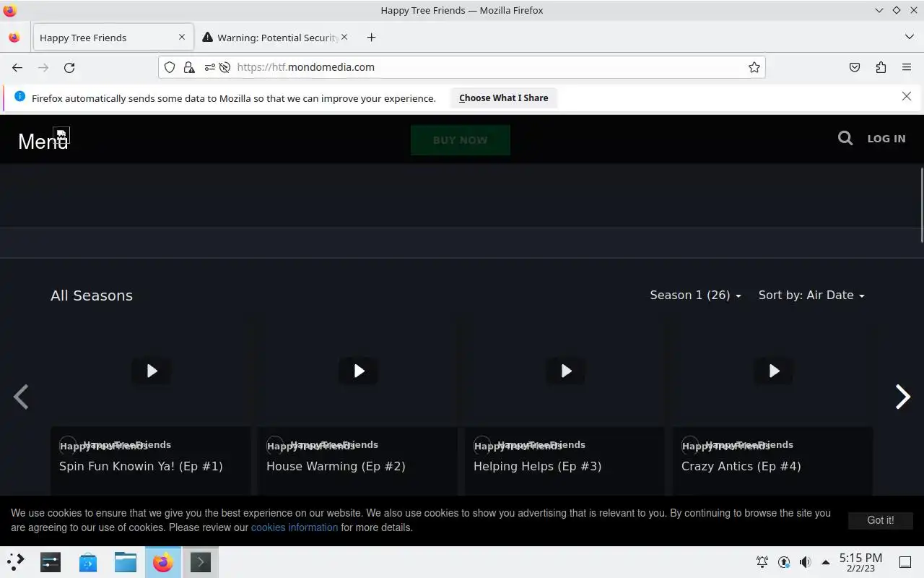
Task: Open the clock showing 5:15 PM
Action: (x=860, y=562)
